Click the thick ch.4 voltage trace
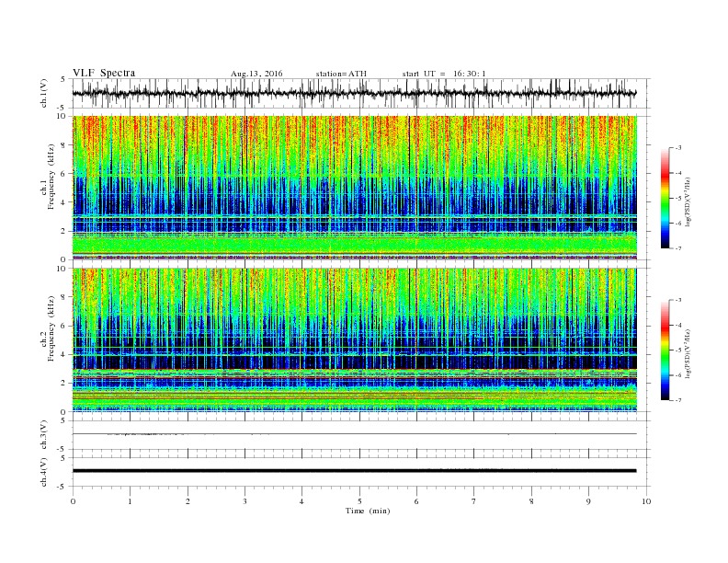Screen dimensions: 728x563 (354, 471)
